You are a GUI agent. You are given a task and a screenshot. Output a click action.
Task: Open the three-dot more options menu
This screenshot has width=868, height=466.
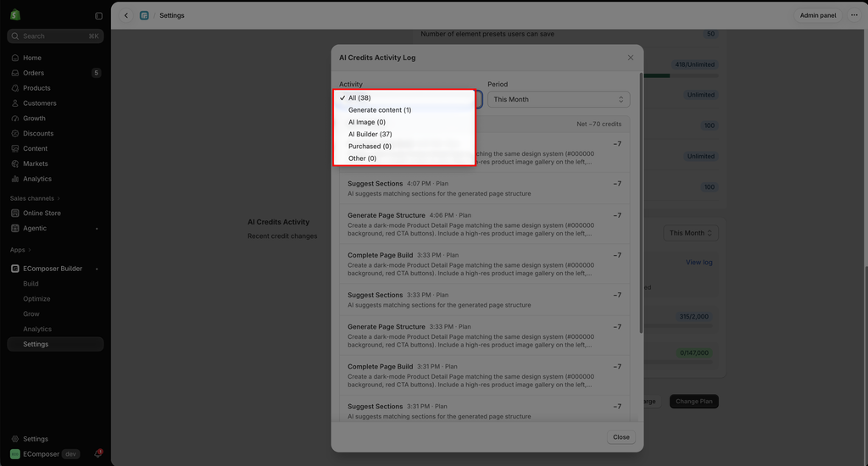coord(854,15)
